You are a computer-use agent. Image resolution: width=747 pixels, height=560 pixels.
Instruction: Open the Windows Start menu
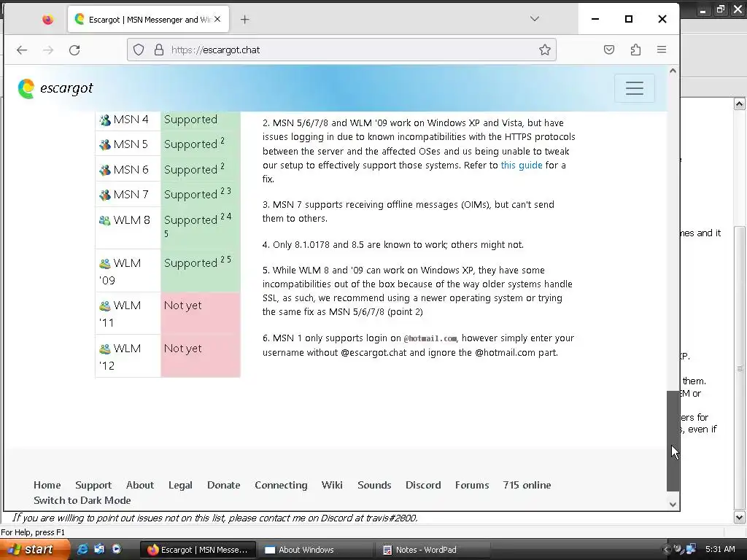[x=34, y=550]
